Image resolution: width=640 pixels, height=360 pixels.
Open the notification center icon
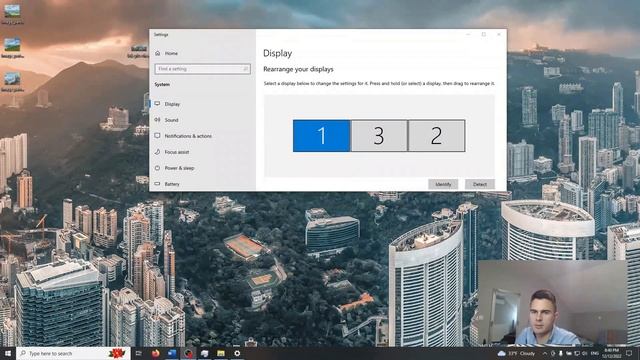(x=629, y=353)
